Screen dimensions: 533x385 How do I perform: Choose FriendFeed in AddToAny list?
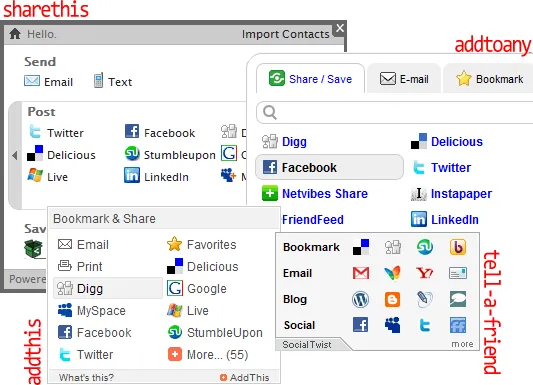coord(313,220)
